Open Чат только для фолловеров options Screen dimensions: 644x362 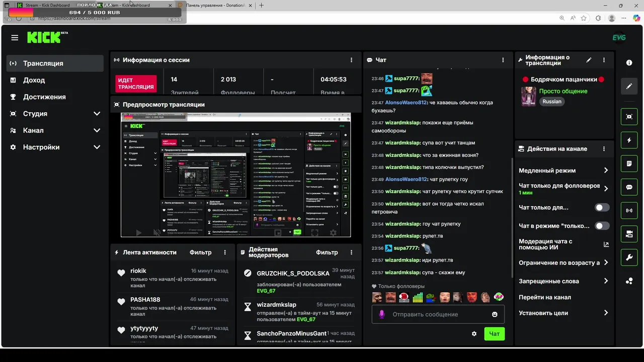[x=564, y=189]
